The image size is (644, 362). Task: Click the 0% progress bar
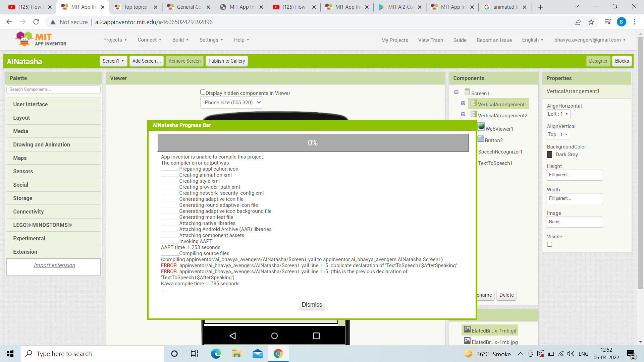pyautogui.click(x=313, y=143)
